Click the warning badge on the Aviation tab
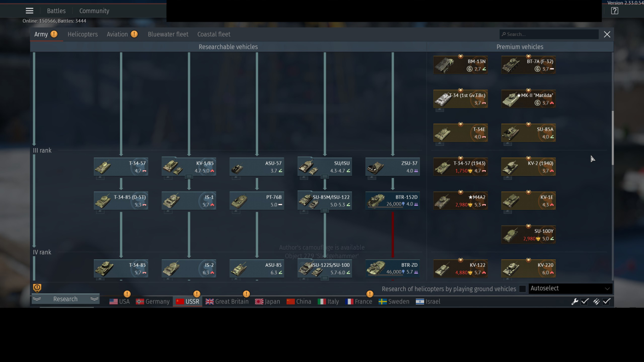 coord(134,34)
